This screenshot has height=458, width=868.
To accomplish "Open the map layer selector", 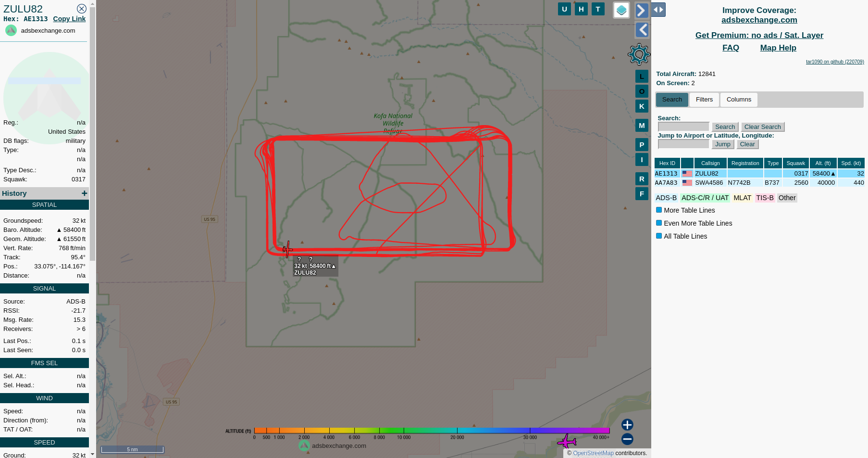I will [621, 10].
